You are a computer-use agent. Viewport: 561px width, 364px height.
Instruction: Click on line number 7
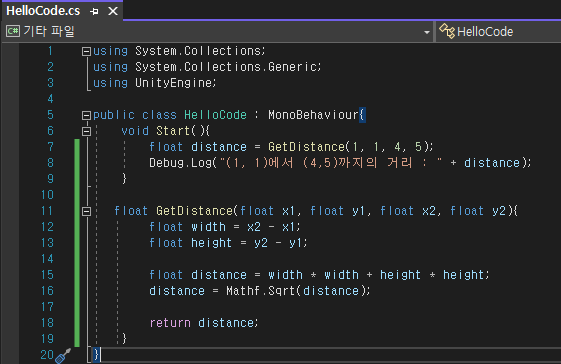[50, 147]
